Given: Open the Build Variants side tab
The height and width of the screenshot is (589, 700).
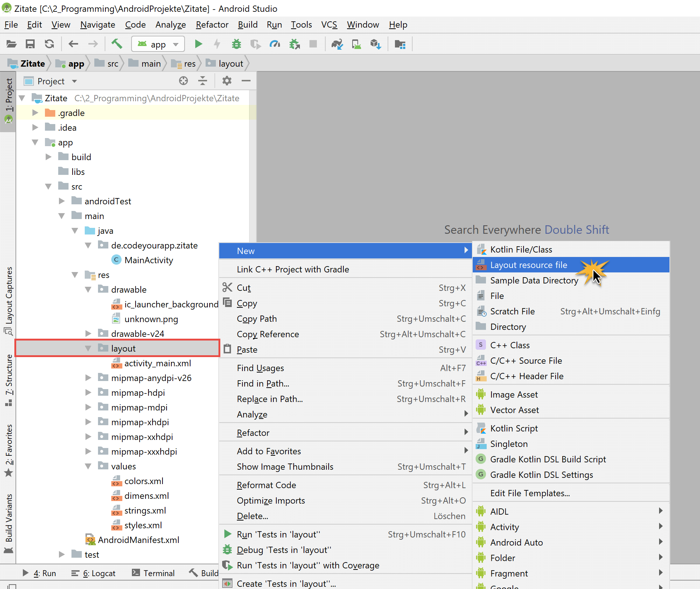Looking at the screenshot, I should tap(8, 523).
